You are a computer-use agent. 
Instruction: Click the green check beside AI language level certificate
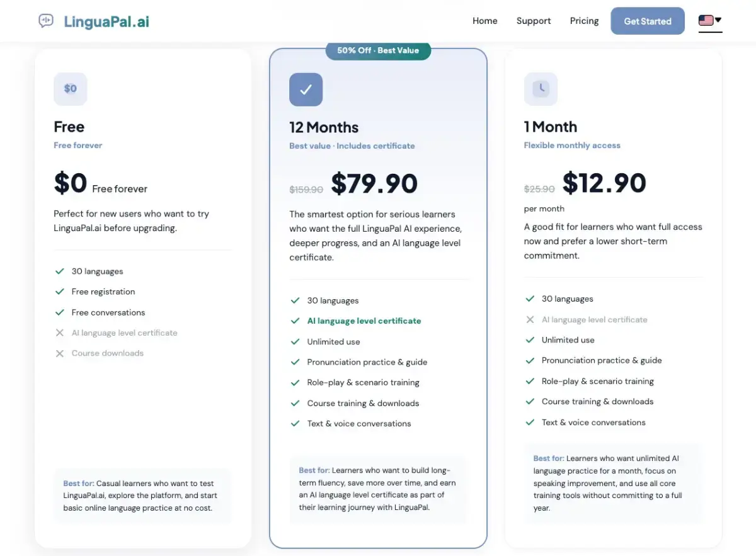click(x=295, y=321)
